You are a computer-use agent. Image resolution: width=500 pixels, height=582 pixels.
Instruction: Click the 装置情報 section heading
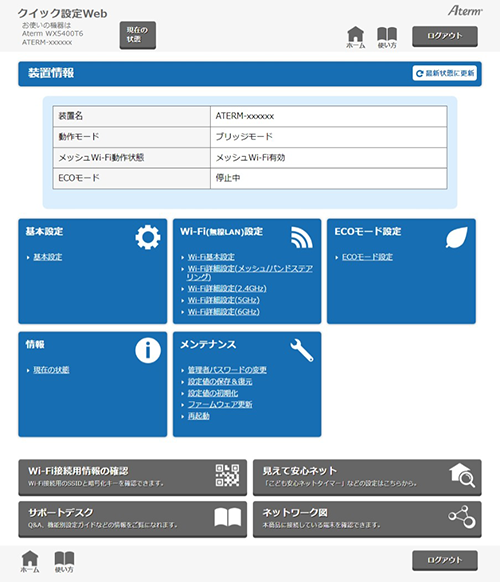51,73
